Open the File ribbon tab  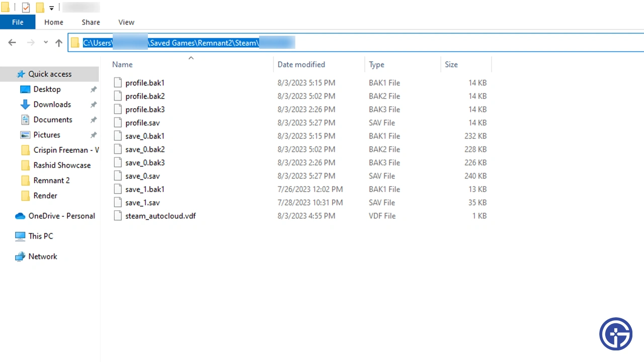[18, 22]
